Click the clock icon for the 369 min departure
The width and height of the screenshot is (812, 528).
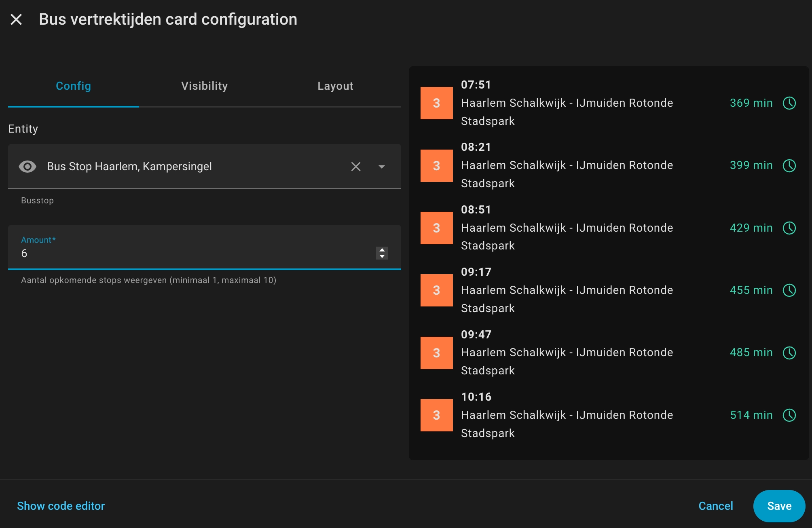(x=789, y=103)
